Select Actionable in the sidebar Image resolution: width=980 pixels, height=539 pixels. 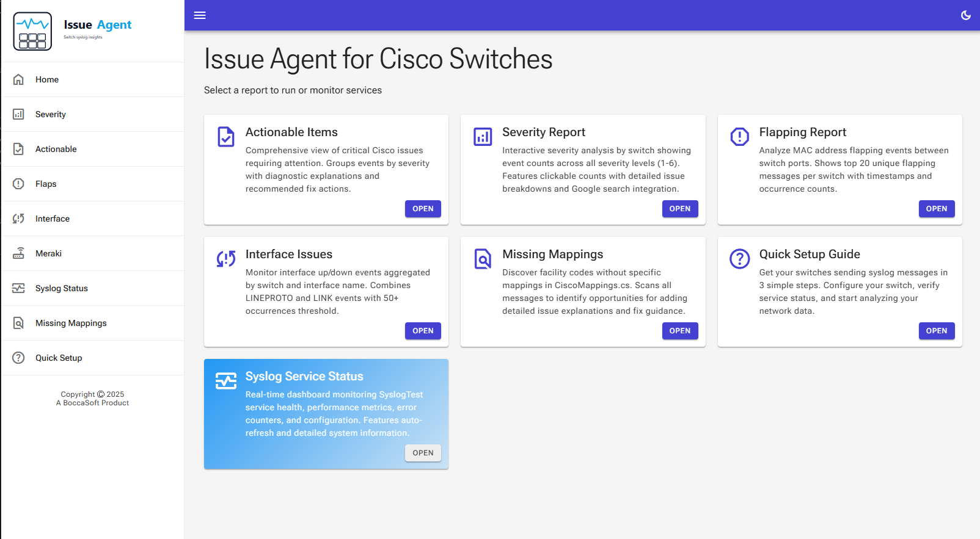[92, 149]
